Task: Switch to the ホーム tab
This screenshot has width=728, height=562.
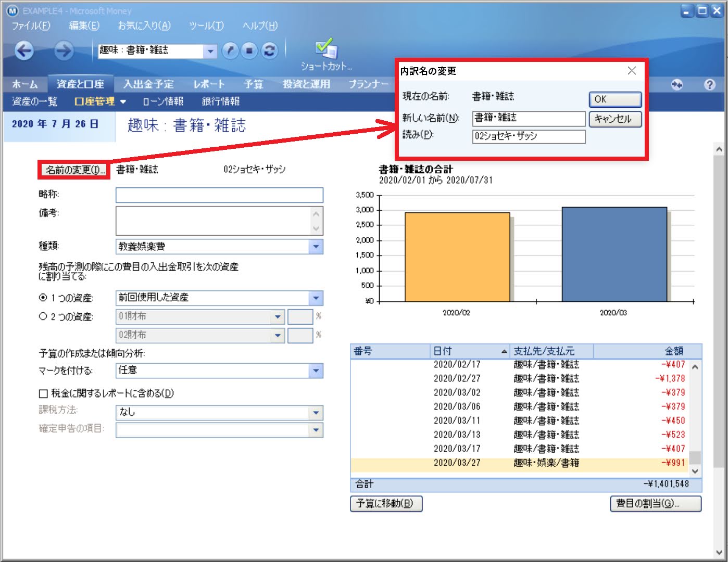Action: (x=24, y=84)
